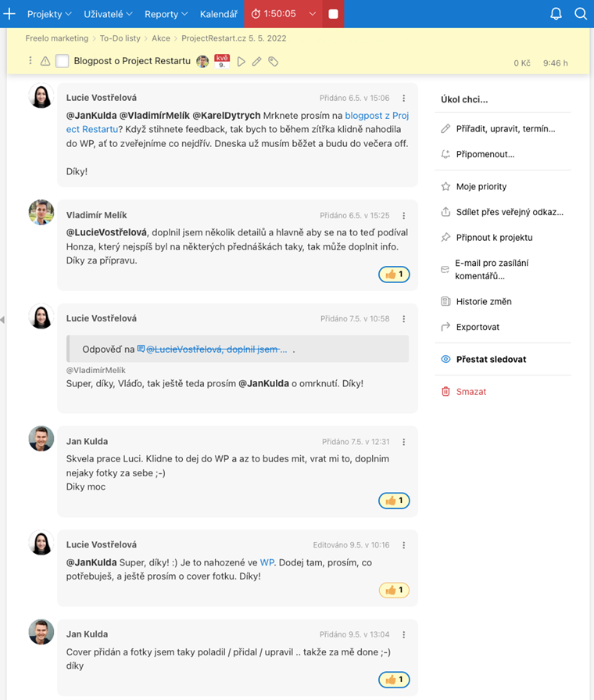
Task: Open the notifications bell
Action: tap(556, 14)
